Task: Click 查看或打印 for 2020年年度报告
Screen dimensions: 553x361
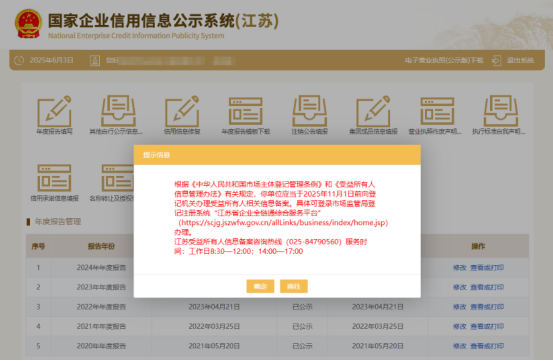Action: pos(487,346)
